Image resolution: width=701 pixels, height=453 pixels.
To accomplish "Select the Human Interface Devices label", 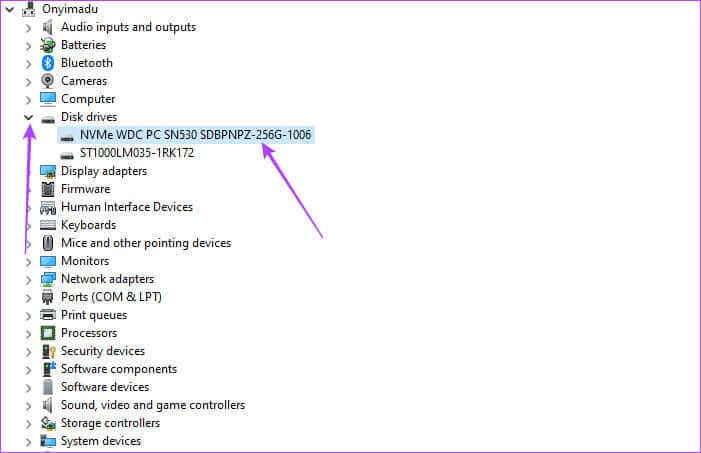I will (127, 207).
